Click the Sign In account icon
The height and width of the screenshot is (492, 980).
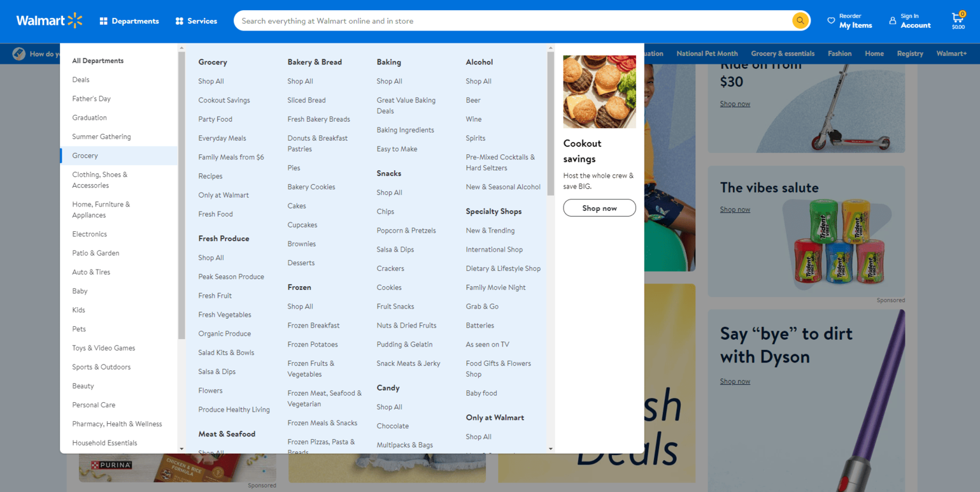892,21
